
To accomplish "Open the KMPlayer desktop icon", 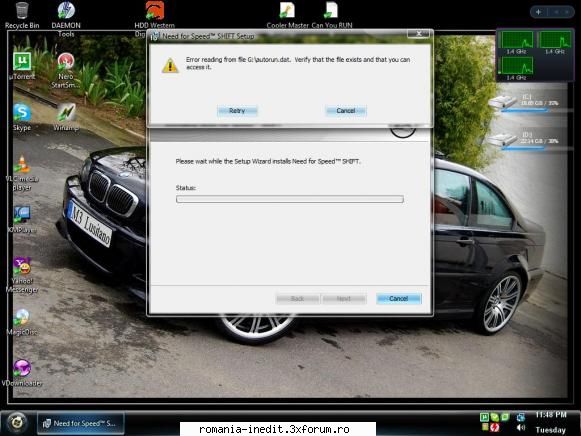I will click(x=22, y=219).
